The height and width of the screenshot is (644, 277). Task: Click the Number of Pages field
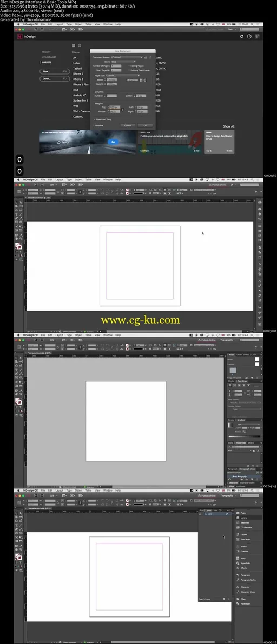pos(116,66)
